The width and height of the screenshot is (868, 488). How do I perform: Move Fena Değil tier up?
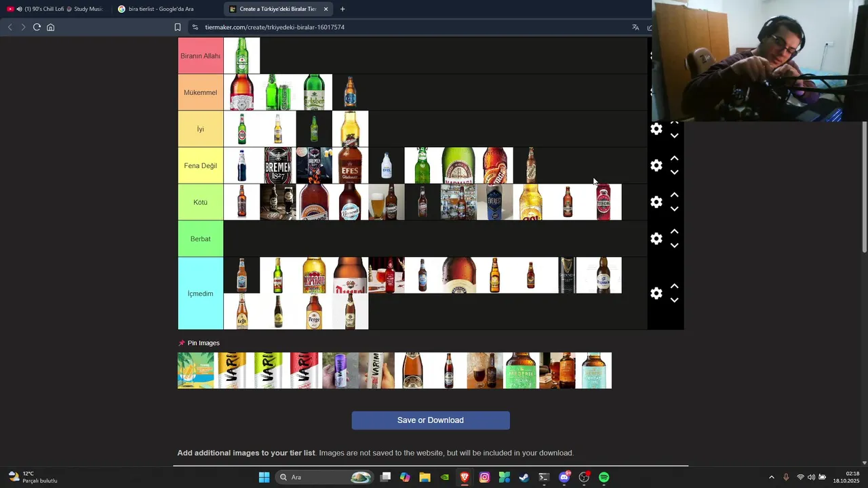coord(674,158)
